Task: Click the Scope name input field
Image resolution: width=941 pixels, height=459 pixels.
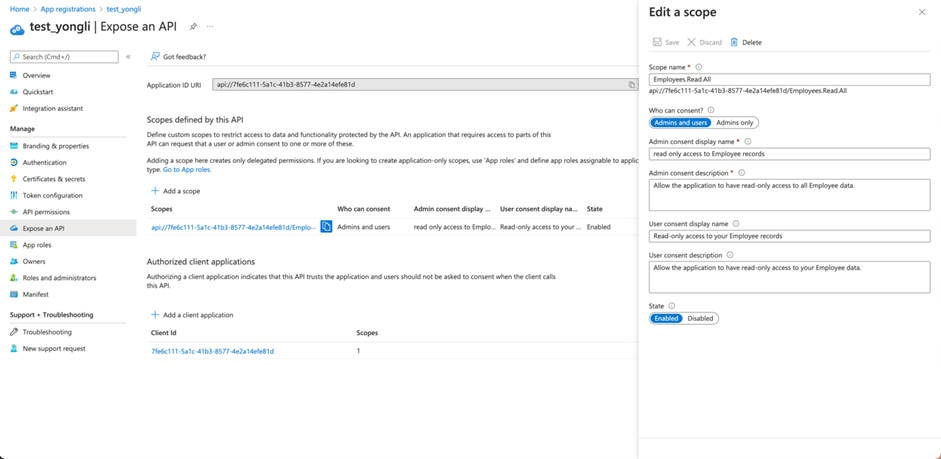Action: click(x=788, y=79)
